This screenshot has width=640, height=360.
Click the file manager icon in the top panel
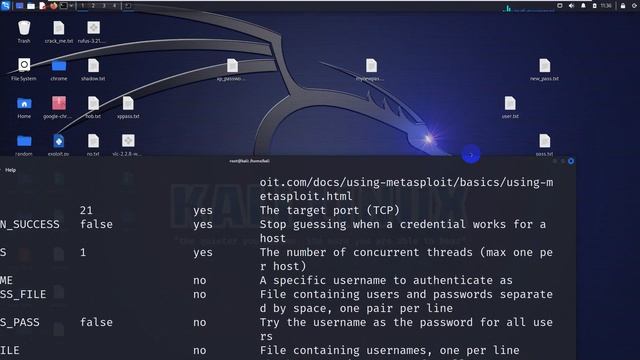pyautogui.click(x=31, y=6)
